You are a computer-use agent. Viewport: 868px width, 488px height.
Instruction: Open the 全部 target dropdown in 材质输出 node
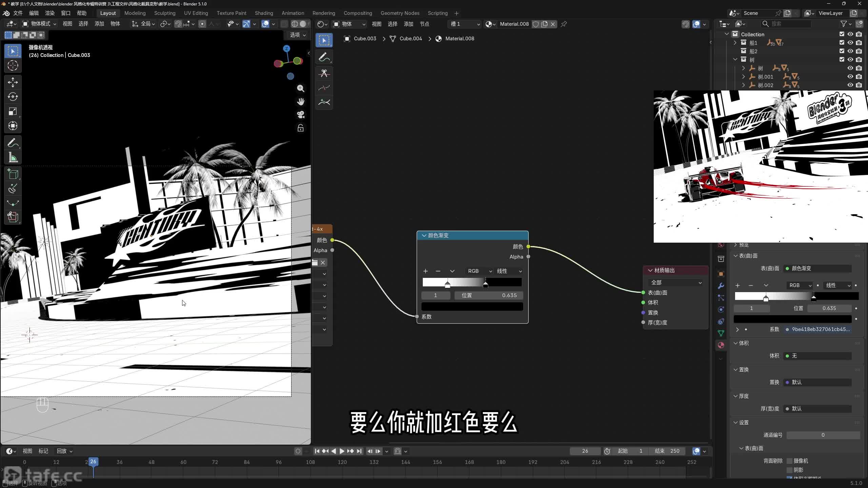[675, 283]
